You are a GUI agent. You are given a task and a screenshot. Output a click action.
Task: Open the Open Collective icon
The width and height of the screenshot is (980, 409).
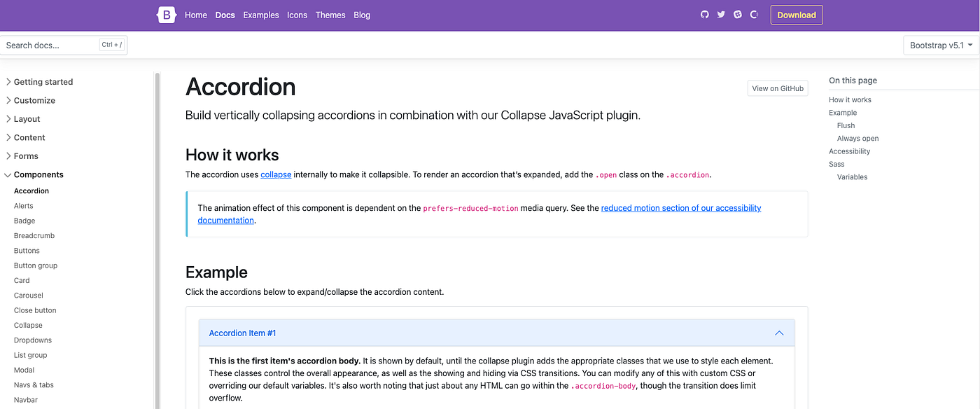(x=754, y=14)
